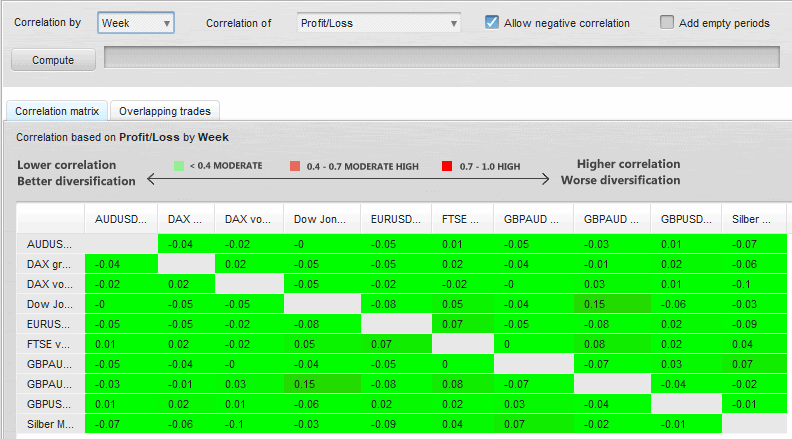Select the GBPUSD... column header
This screenshot has height=439, width=792.
pyautogui.click(x=686, y=219)
